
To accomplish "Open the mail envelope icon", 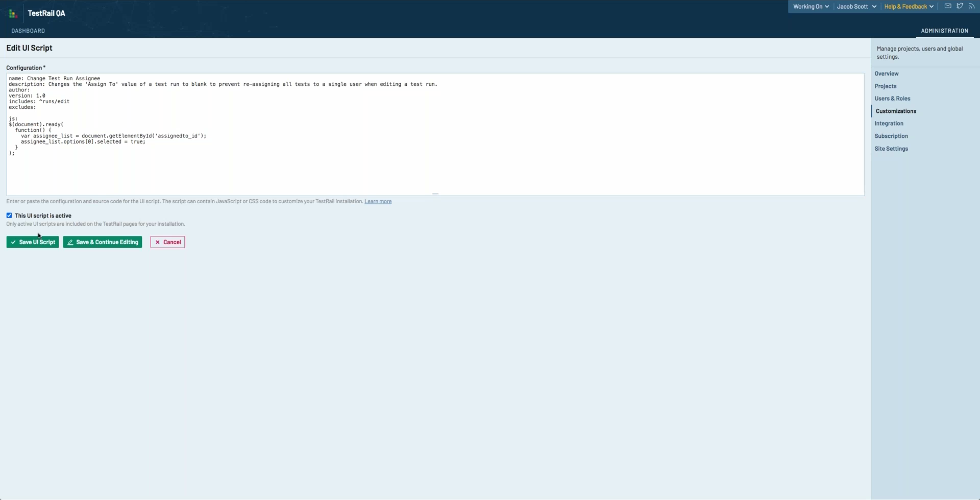I will (948, 6).
